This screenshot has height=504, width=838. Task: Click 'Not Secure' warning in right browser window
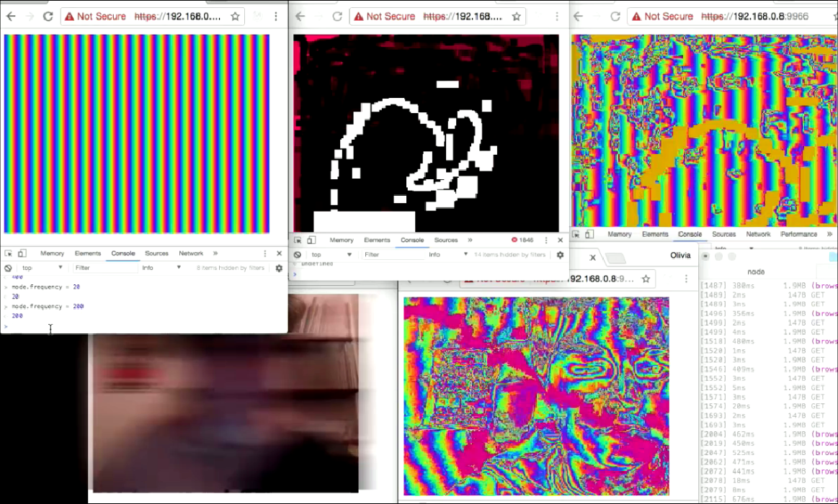(x=659, y=16)
